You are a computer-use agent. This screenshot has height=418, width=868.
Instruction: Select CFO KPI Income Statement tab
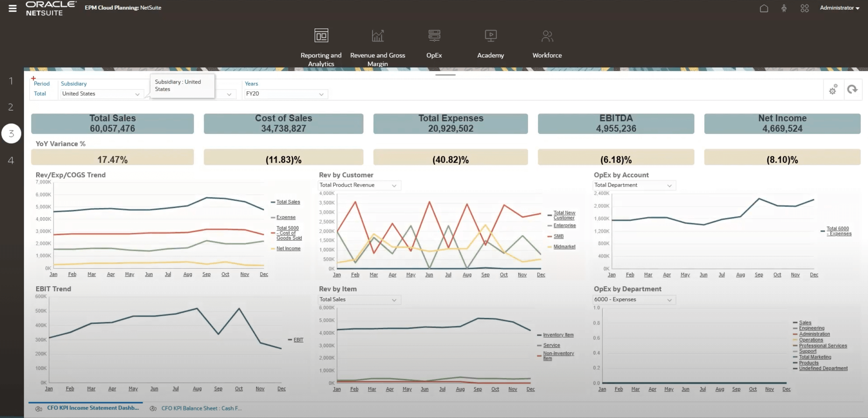coord(93,408)
